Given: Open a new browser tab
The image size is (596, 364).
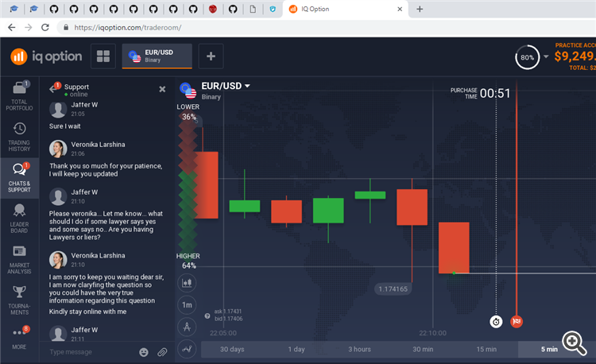Looking at the screenshot, I should (420, 9).
